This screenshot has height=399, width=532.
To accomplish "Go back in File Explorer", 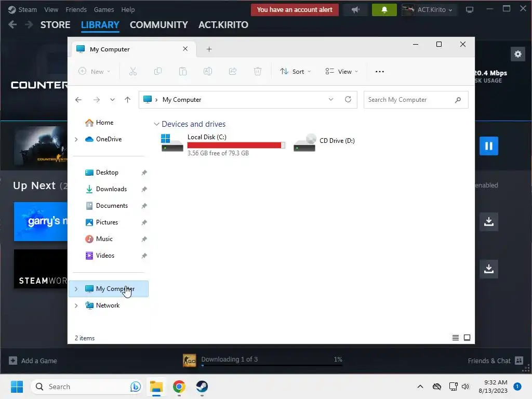I will [78, 100].
